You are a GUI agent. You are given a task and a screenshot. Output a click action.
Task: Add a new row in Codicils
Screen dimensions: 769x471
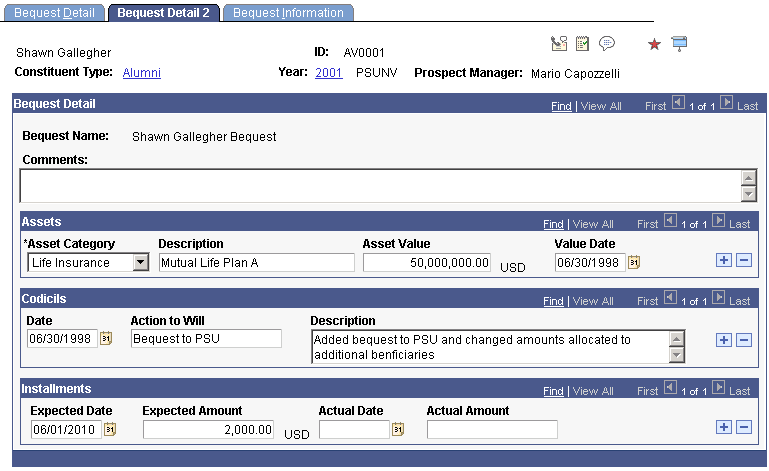[724, 340]
